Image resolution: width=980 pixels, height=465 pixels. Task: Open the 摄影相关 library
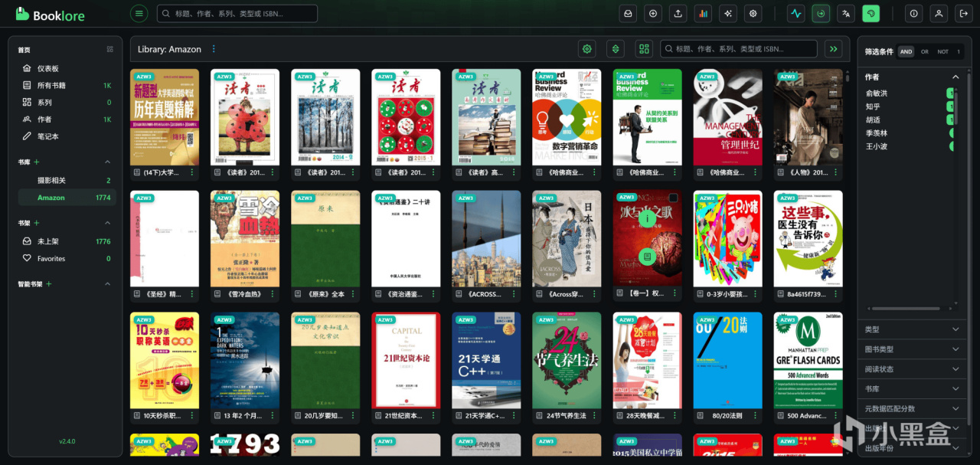[67, 180]
